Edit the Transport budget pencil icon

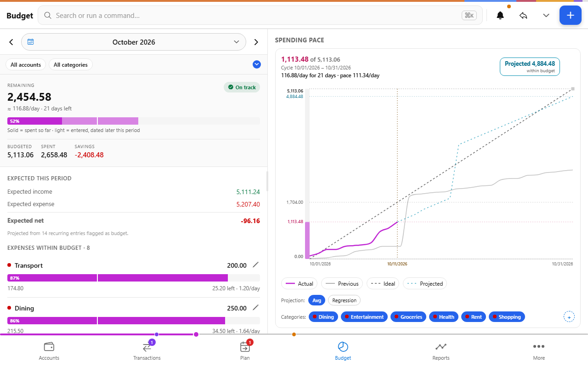coord(256,265)
